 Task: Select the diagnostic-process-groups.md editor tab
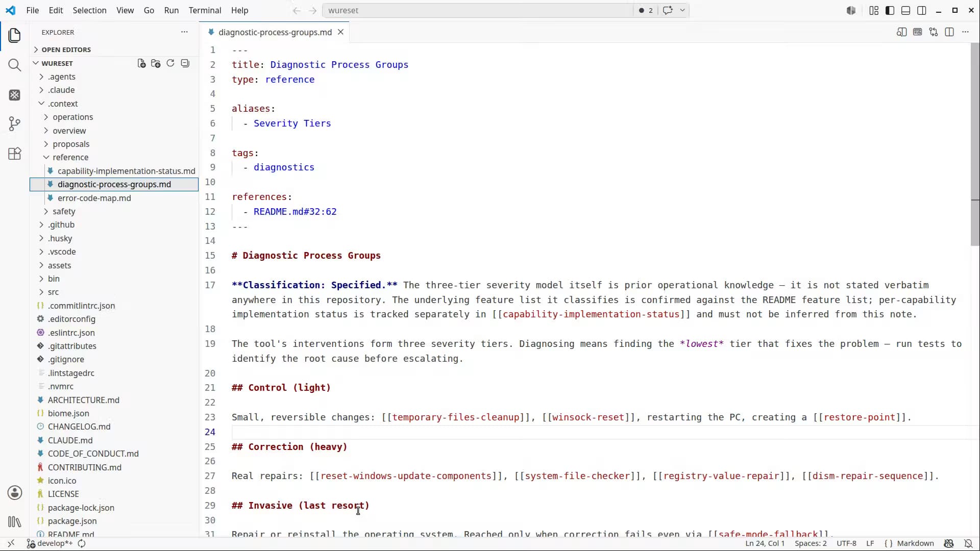click(275, 32)
